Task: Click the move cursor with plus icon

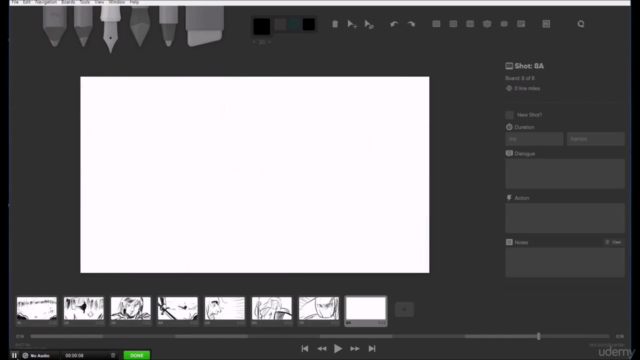Action: coord(352,24)
